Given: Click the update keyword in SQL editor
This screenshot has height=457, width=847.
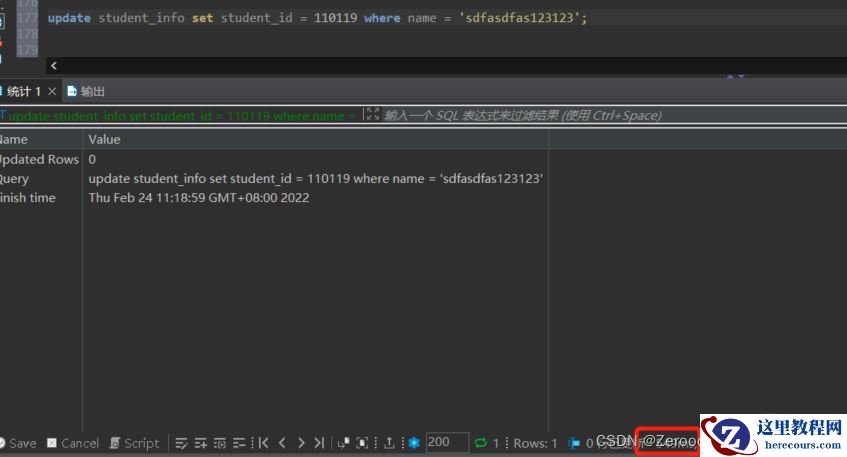Looking at the screenshot, I should (69, 18).
